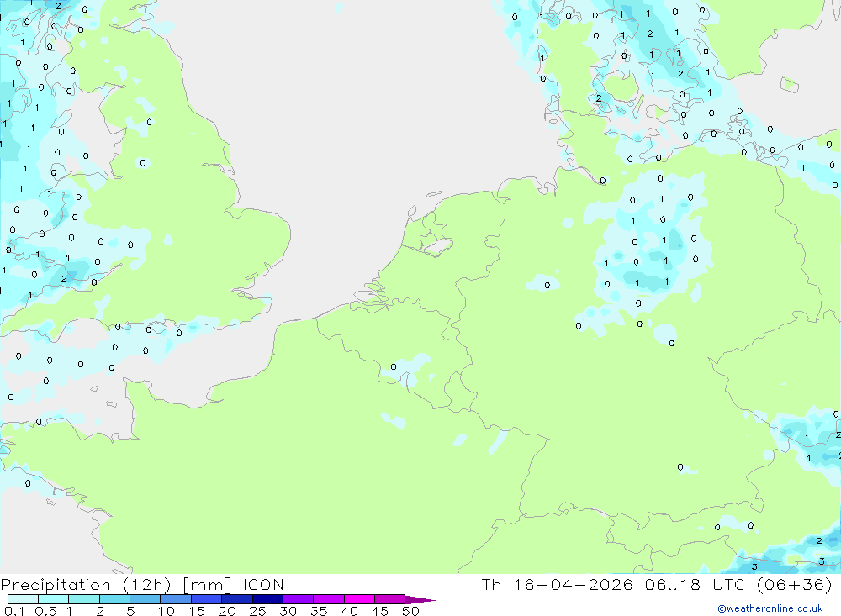The width and height of the screenshot is (841, 616).
Task: Select the 45–50 mm legend color swatch
Action: tap(390, 599)
